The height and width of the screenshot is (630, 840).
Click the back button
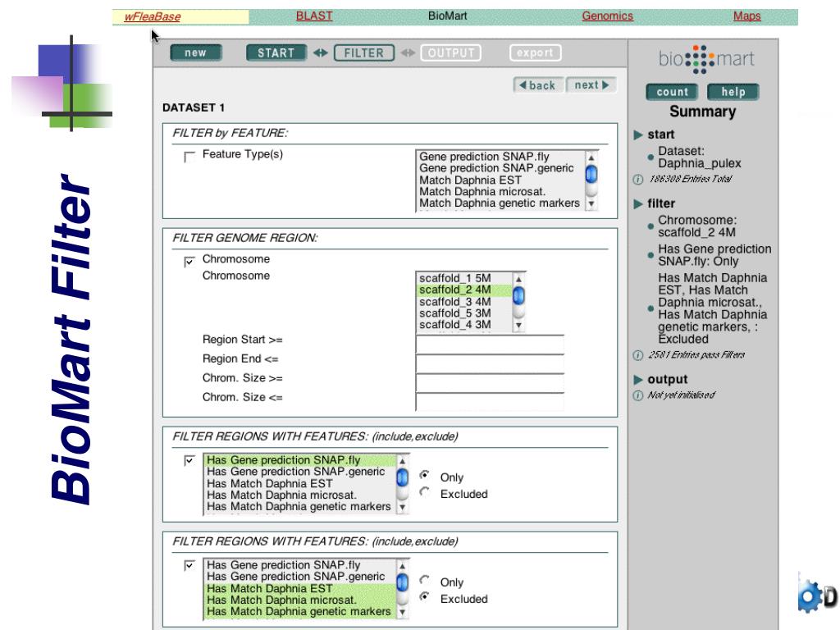pos(538,85)
